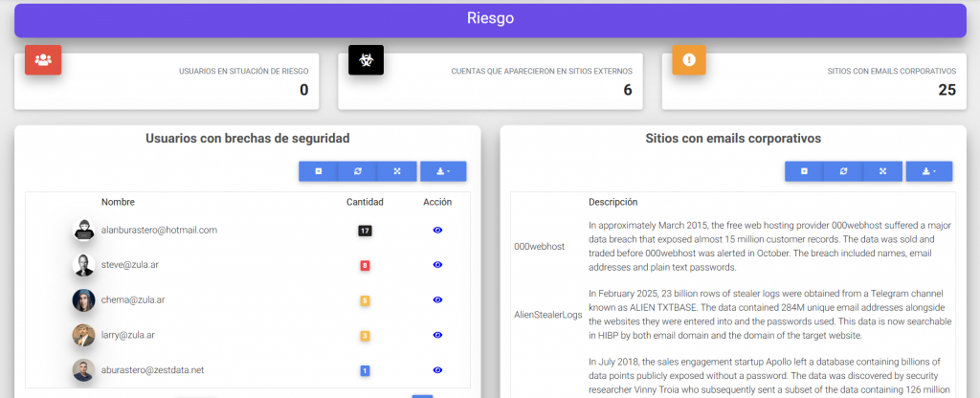Show breaches for chema@zula.ar via eye icon
Image resolution: width=980 pixels, height=398 pixels.
(437, 300)
